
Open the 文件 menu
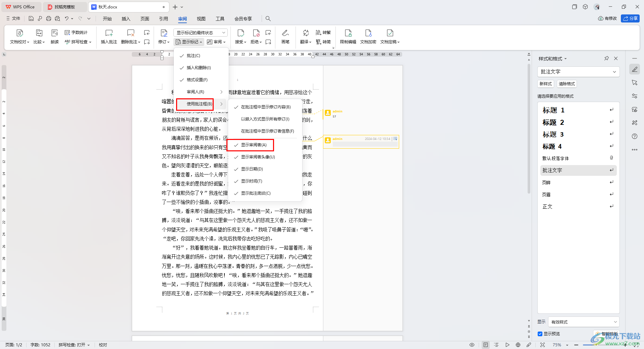(13, 18)
